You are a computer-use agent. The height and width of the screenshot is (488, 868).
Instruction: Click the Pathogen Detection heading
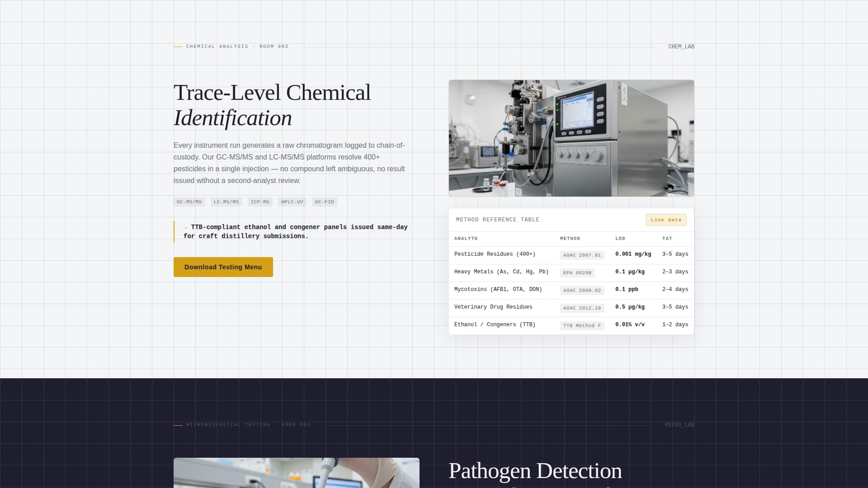coord(535,471)
